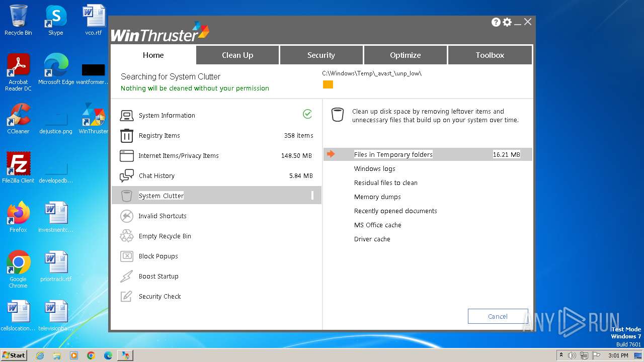Select Files in Temporary folders item

click(428, 154)
